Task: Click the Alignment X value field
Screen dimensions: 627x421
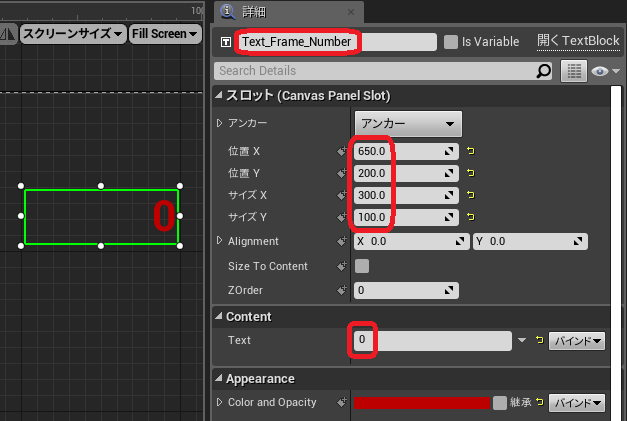Action: click(x=411, y=241)
